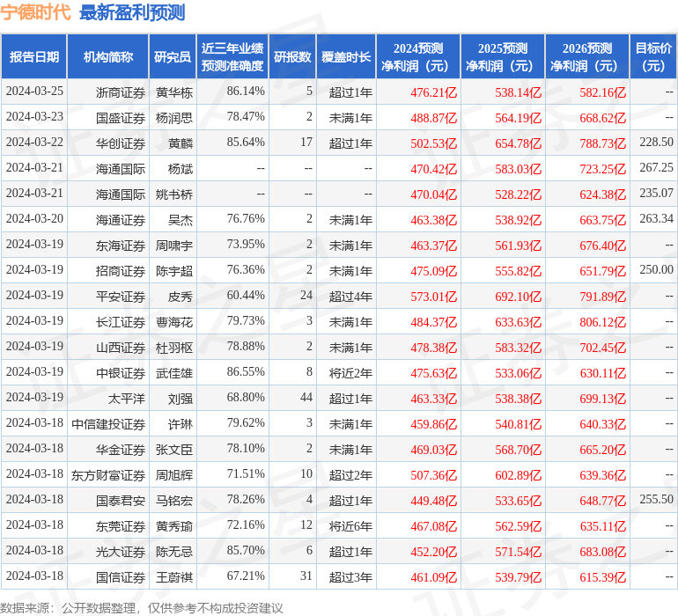Screen dimensions: 678x616
Task: Click analyst name 周啸宇
Action: 174,246
